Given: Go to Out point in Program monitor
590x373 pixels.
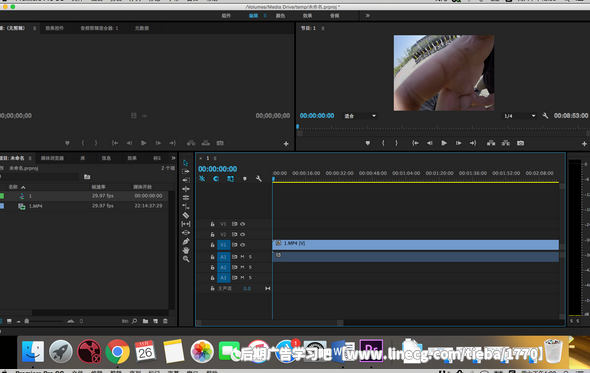Looking at the screenshot, I should (473, 143).
